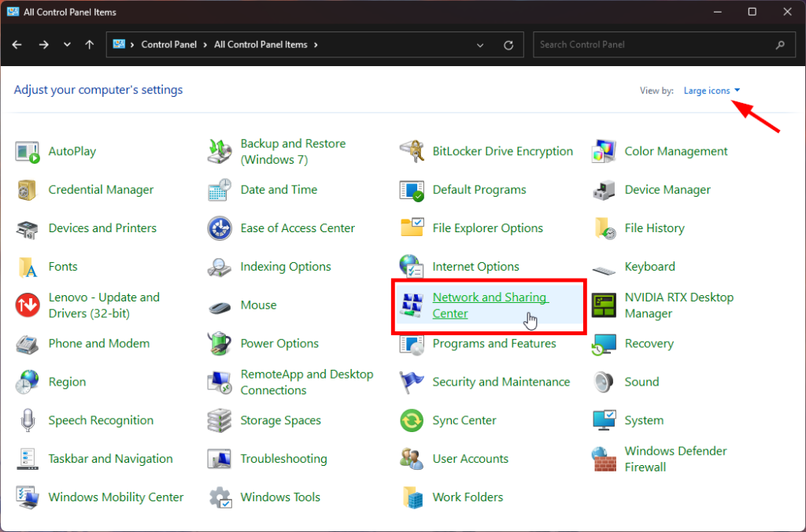Navigate back with the back arrow

click(x=17, y=45)
